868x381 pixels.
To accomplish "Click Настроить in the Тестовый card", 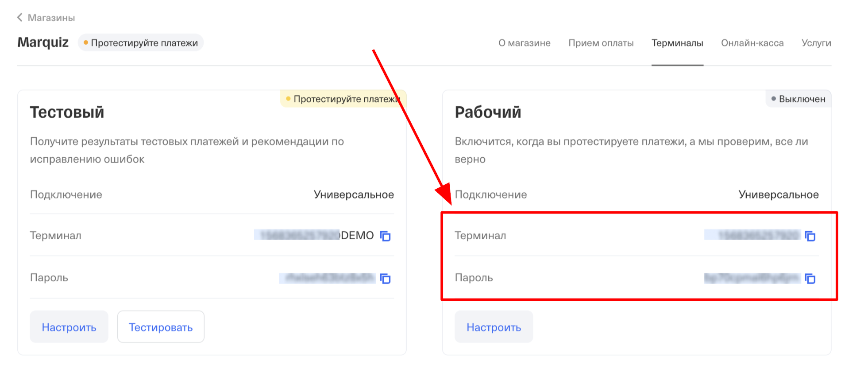I will coord(69,327).
